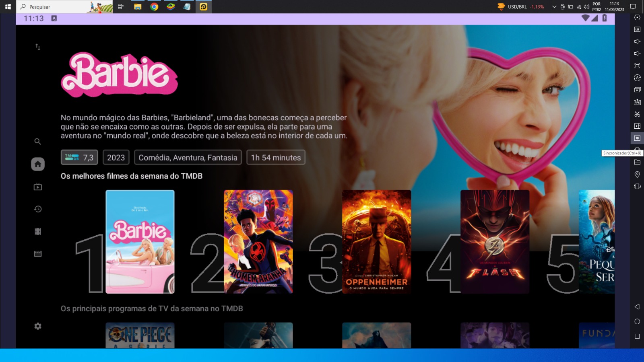Click the taskbar clock showing 11/09/2023
This screenshot has width=644, height=362.
614,6
